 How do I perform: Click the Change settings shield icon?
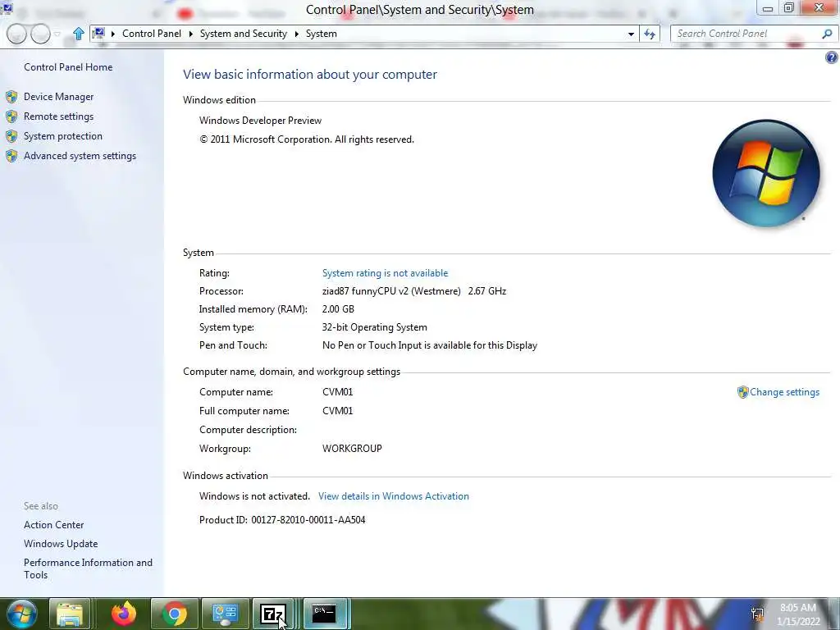(742, 392)
